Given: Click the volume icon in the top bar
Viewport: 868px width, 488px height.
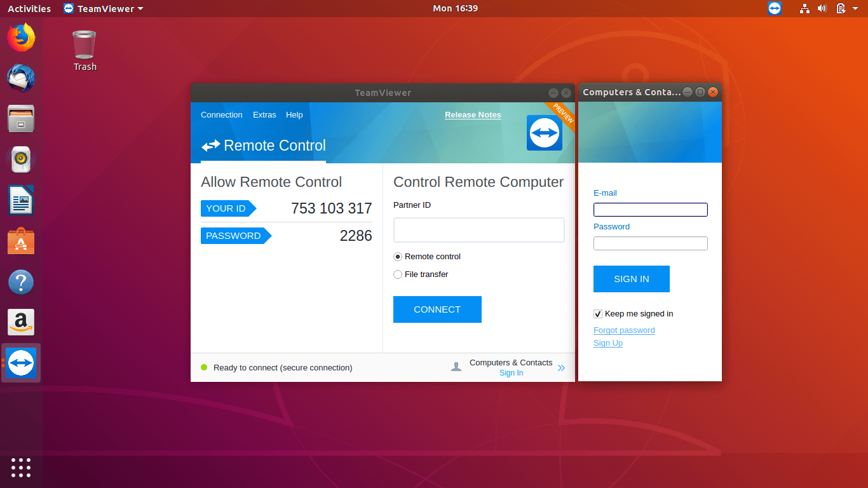Looking at the screenshot, I should click(822, 8).
